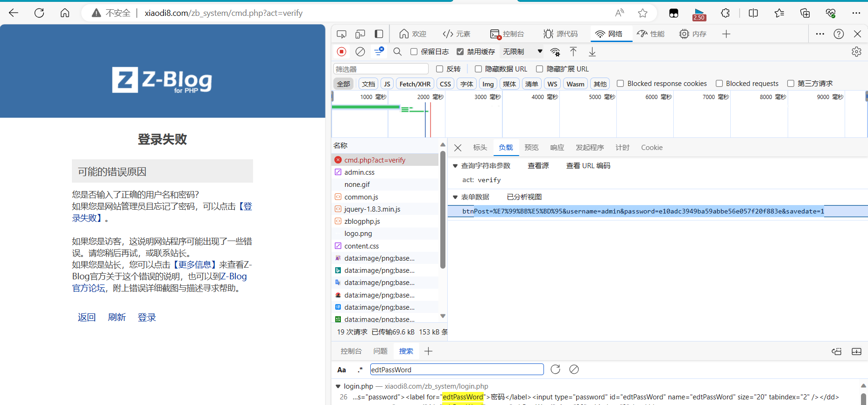The image size is (868, 405).
Task: Enable Blocked requests checkbox
Action: pyautogui.click(x=719, y=84)
